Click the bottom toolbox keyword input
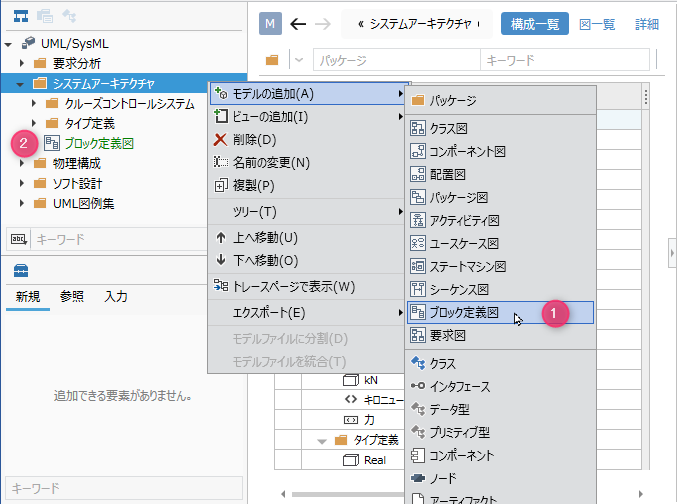 (x=124, y=488)
